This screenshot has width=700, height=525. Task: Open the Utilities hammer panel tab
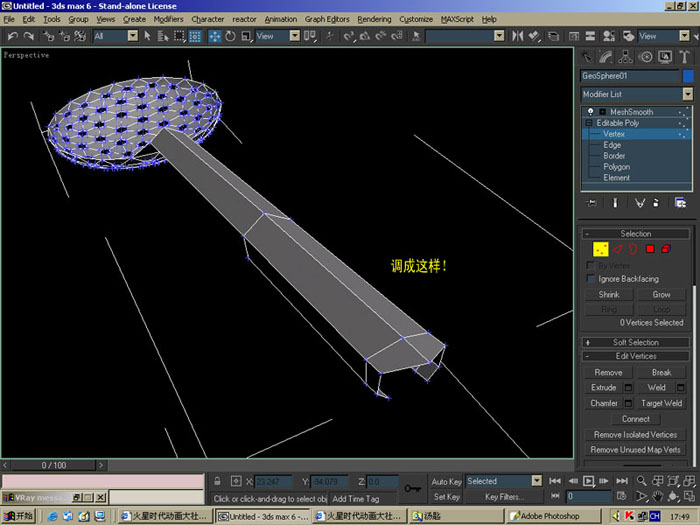(684, 57)
